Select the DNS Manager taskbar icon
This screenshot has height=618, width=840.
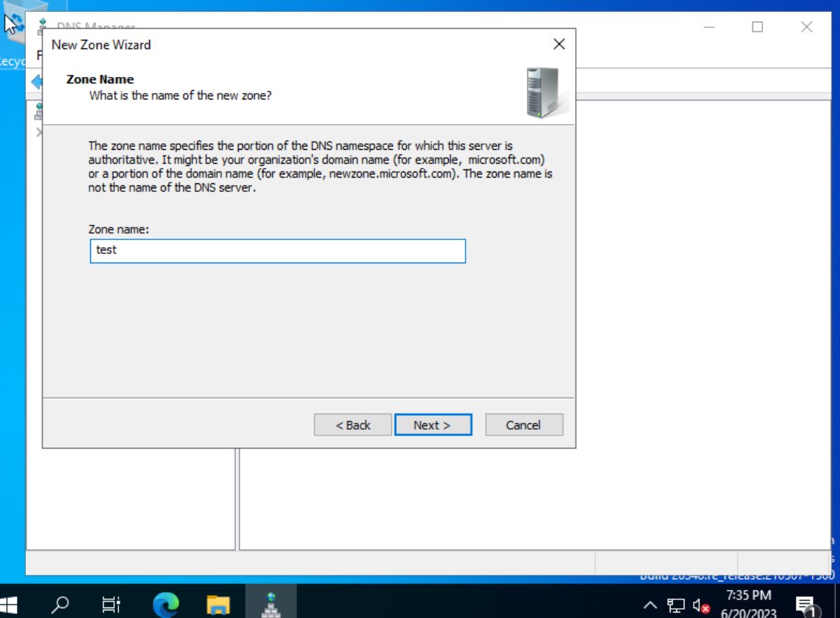[x=272, y=603]
